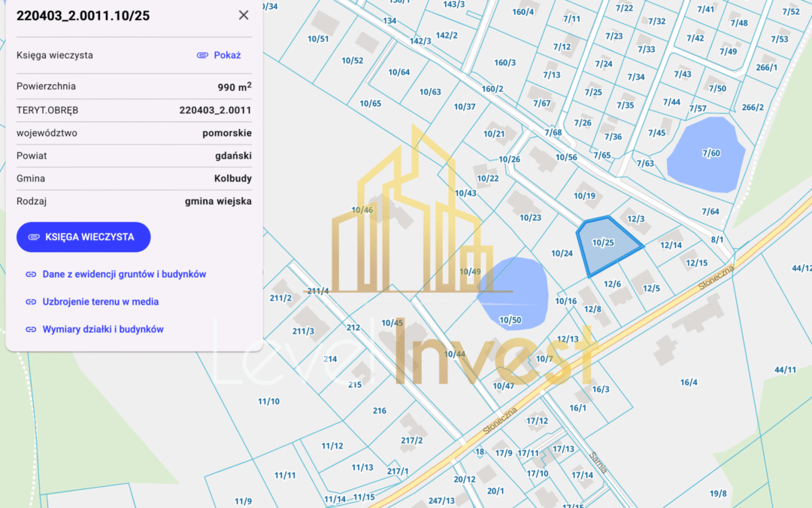Select parcel 266/2 on the map
The image size is (812, 508).
pyautogui.click(x=753, y=108)
